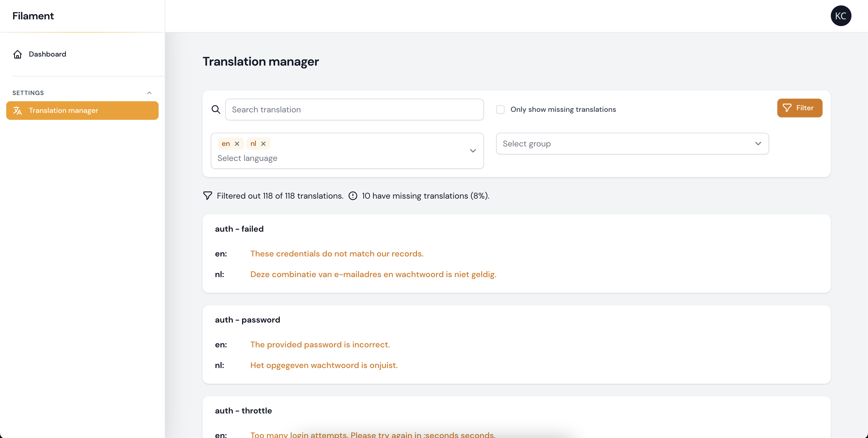
Task: Edit the English auth failed translation
Action: 337,254
